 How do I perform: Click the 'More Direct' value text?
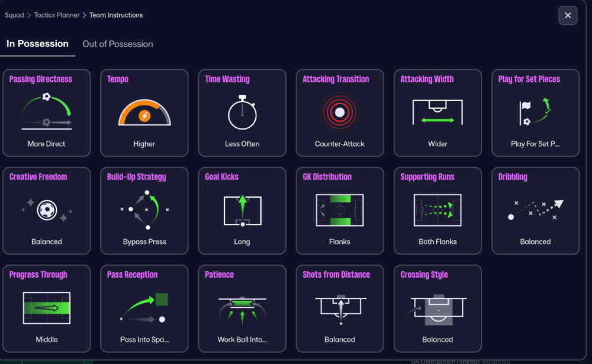coord(46,144)
